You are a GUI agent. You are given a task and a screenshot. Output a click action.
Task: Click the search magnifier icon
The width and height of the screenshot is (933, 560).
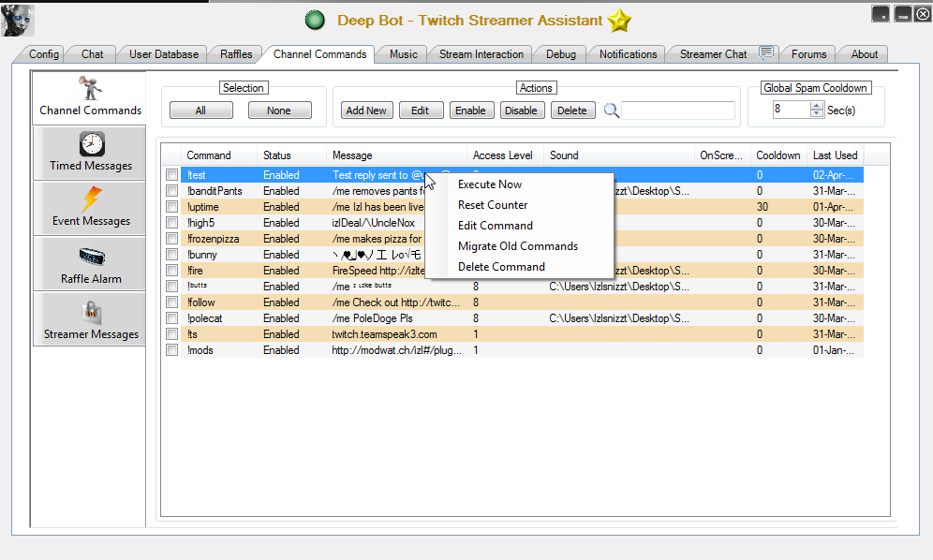coord(611,111)
